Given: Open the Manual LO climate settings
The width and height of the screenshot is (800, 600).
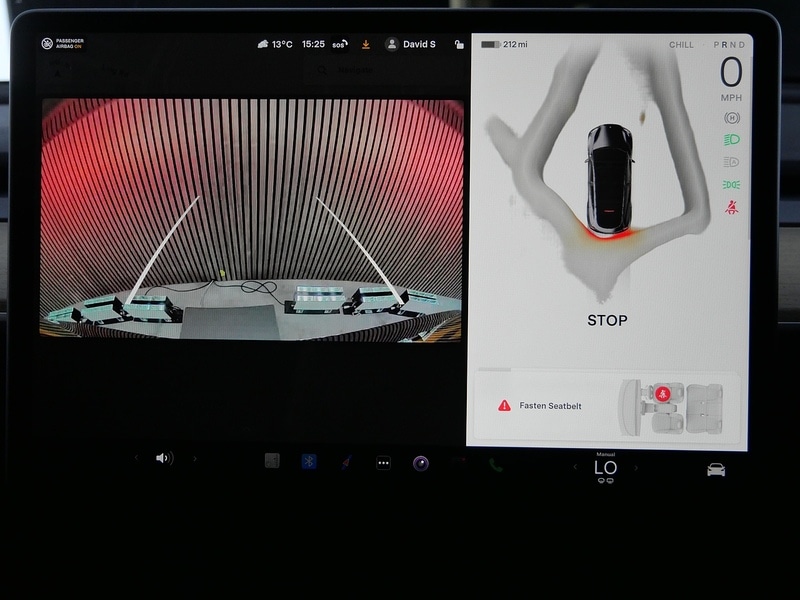Looking at the screenshot, I should 605,467.
